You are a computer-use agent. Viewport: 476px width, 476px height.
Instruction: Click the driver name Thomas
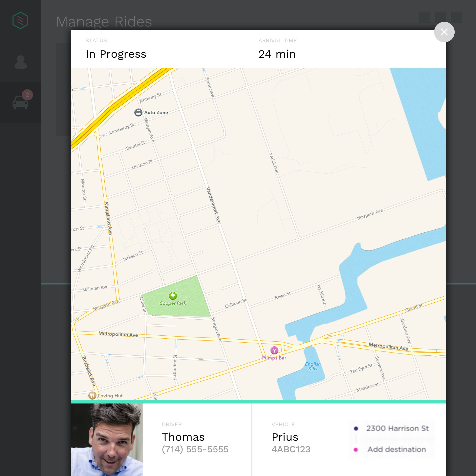[x=183, y=437]
